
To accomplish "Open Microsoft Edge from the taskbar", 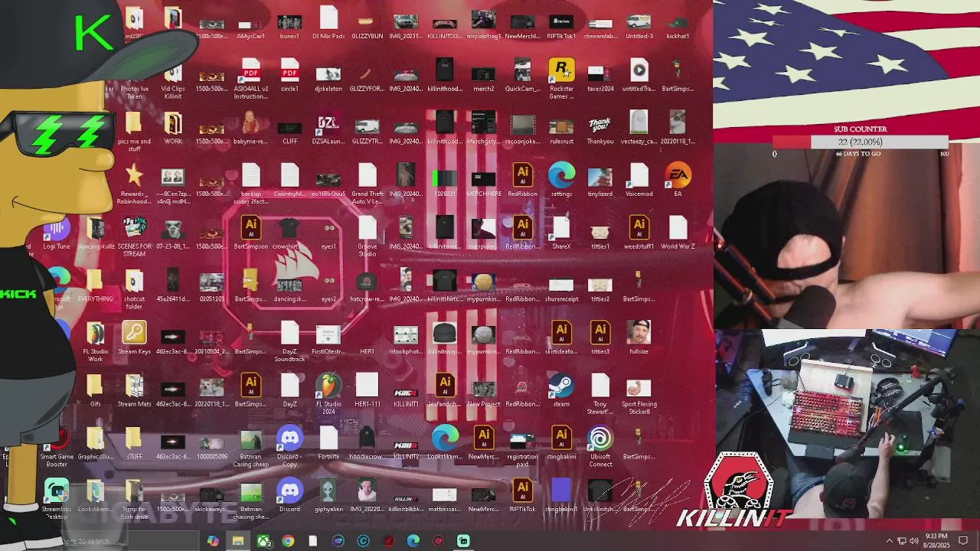I will click(x=413, y=541).
